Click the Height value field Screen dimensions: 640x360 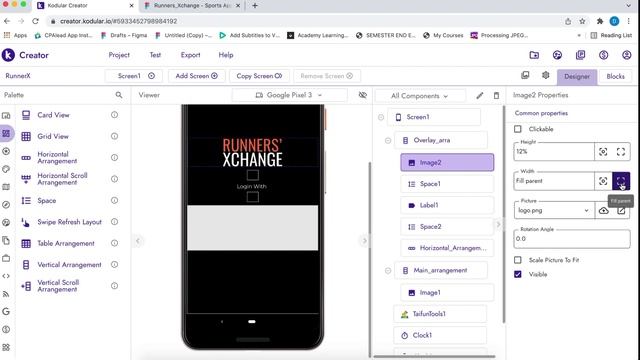pyautogui.click(x=554, y=152)
